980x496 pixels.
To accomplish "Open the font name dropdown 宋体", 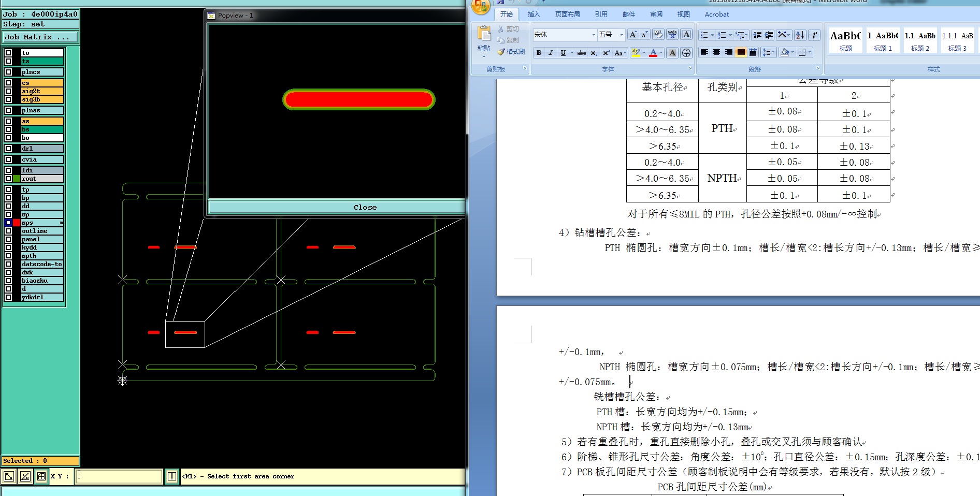I will click(594, 35).
